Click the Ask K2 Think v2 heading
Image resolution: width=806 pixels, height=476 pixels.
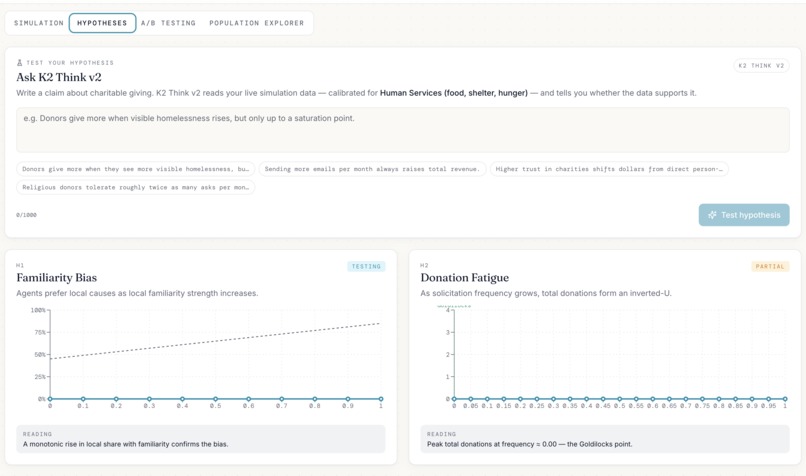pyautogui.click(x=59, y=77)
